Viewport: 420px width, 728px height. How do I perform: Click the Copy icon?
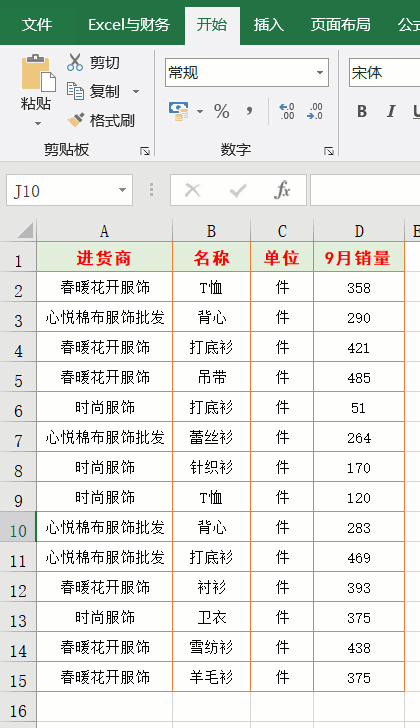[x=75, y=91]
